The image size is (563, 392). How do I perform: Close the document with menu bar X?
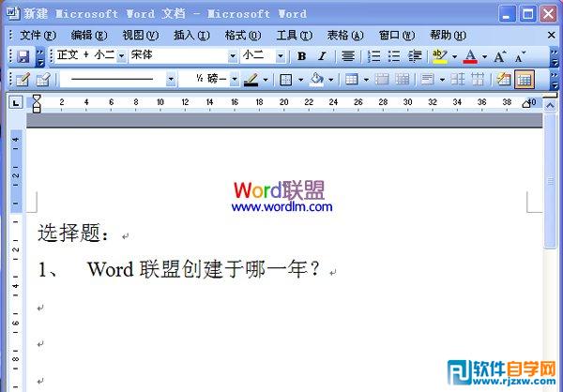click(551, 35)
